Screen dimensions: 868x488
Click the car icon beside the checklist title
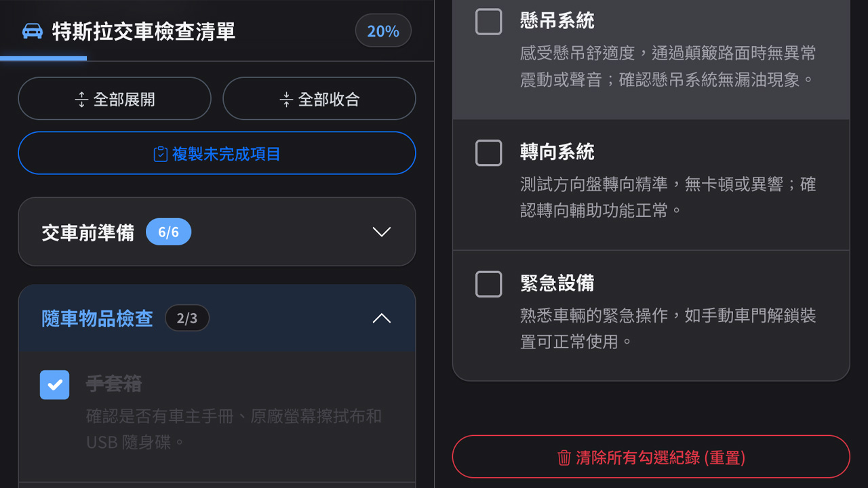click(33, 31)
